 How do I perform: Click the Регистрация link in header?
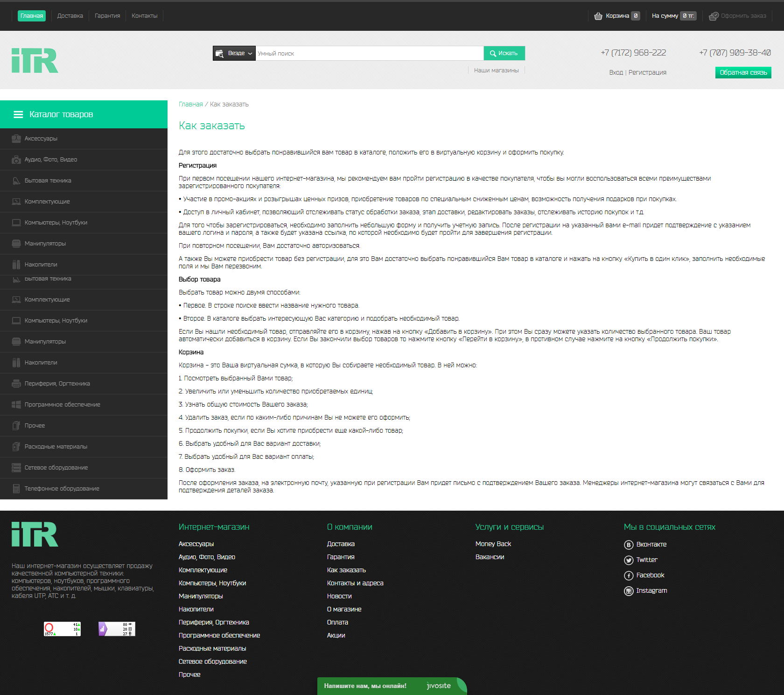click(x=647, y=72)
